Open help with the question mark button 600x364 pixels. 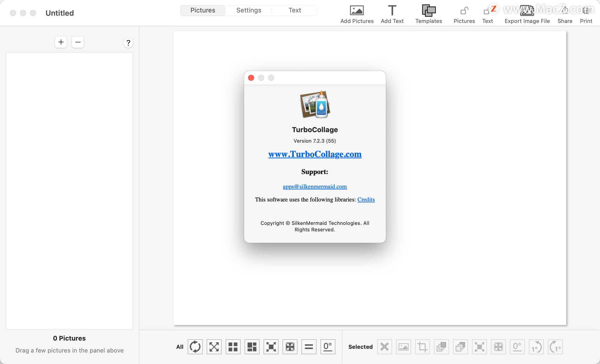(128, 43)
